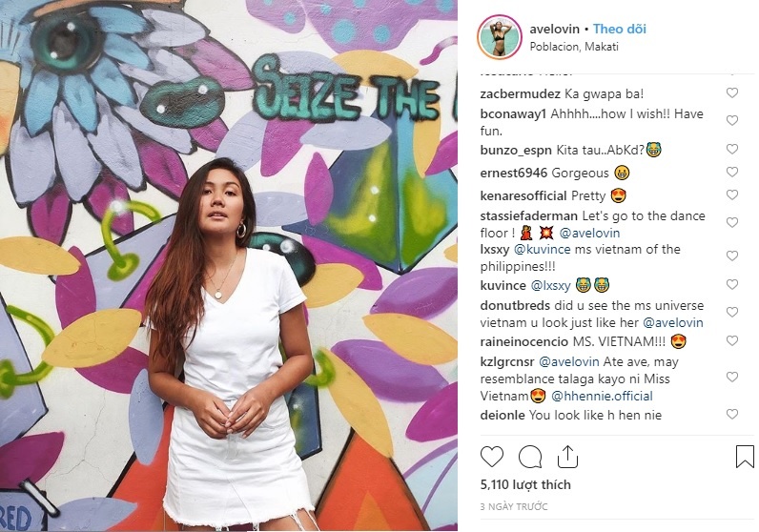Open the avelovin profile picture
The image size is (759, 532).
click(x=499, y=37)
